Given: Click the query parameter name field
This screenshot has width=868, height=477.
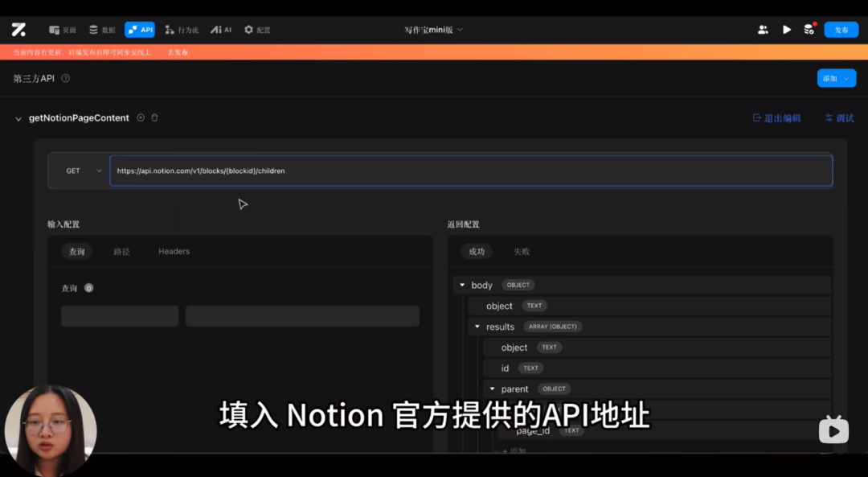Looking at the screenshot, I should point(120,316).
